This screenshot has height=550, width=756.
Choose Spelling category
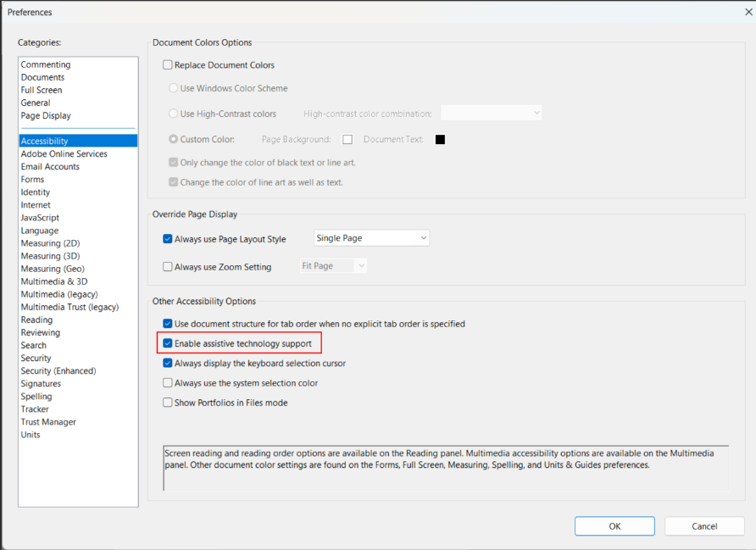pos(78,397)
